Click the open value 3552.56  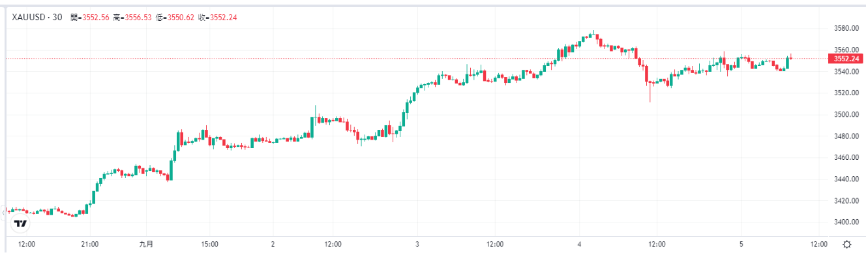[95, 18]
